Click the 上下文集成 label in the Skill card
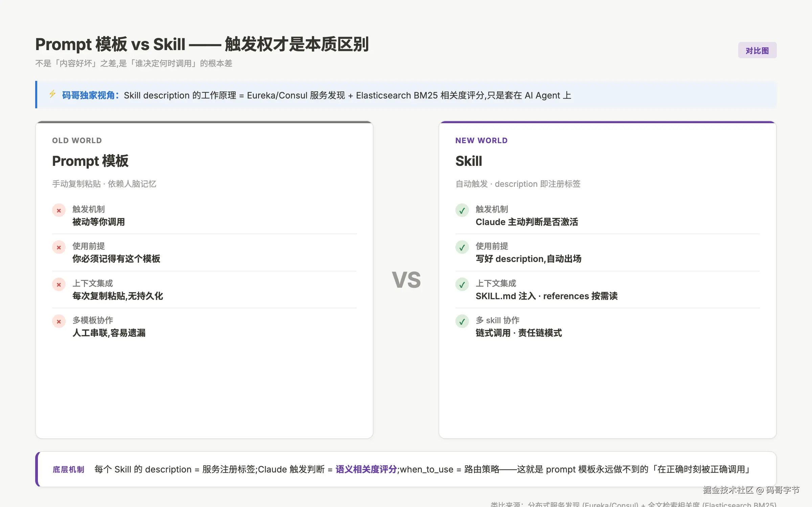Screen dimensions: 812x507 coord(496,283)
